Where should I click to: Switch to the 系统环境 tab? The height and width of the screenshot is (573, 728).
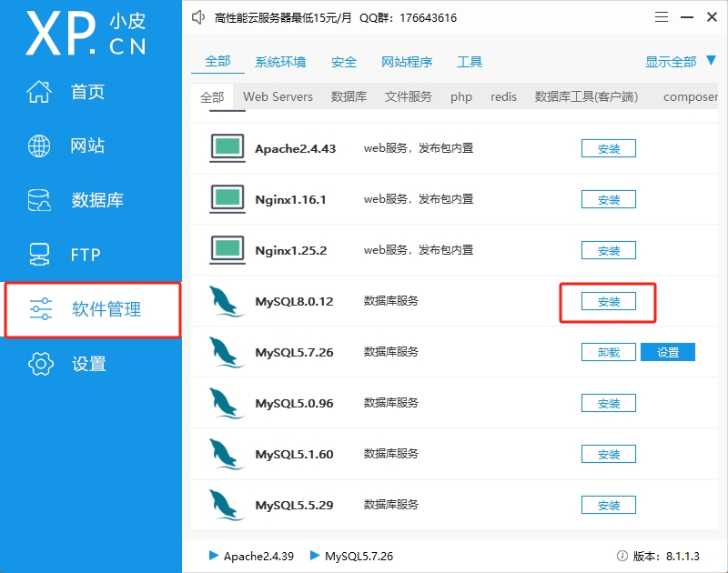point(280,62)
